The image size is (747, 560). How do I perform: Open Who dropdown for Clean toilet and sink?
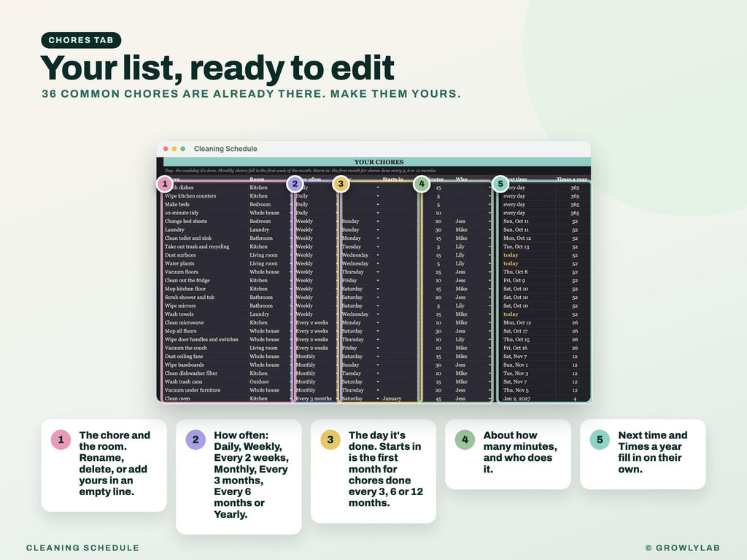(489, 238)
